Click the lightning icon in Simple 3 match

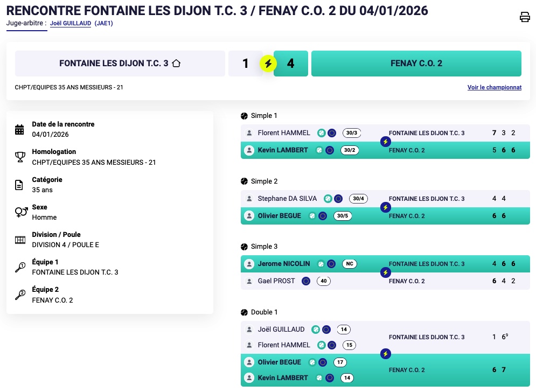tap(385, 272)
